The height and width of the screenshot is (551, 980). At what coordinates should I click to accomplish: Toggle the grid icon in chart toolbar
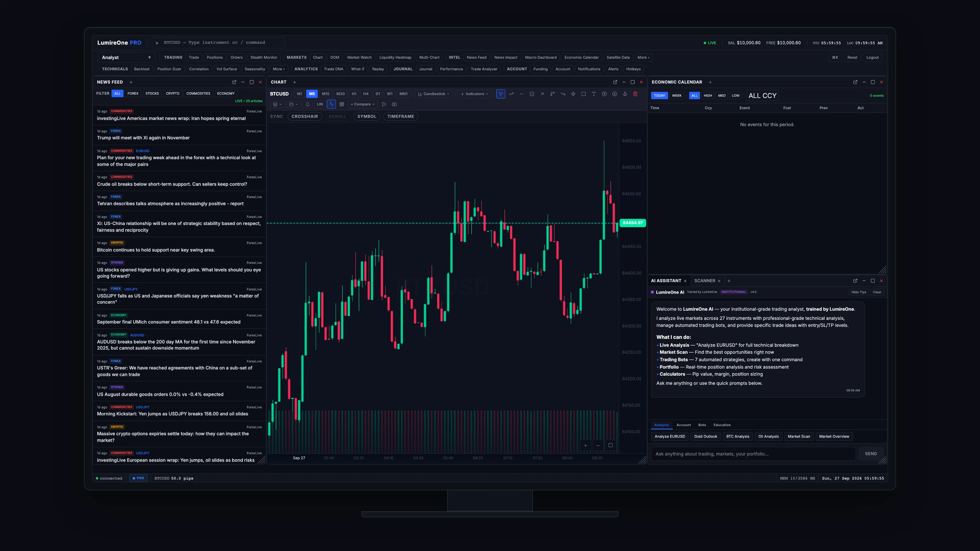[342, 104]
